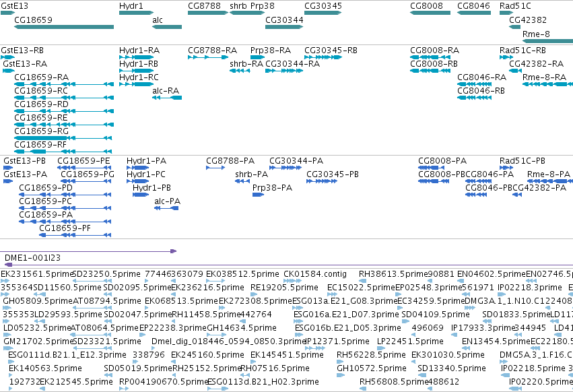Select the CG30344 gene label
Screen dimensions: 573x392
(x=284, y=20)
